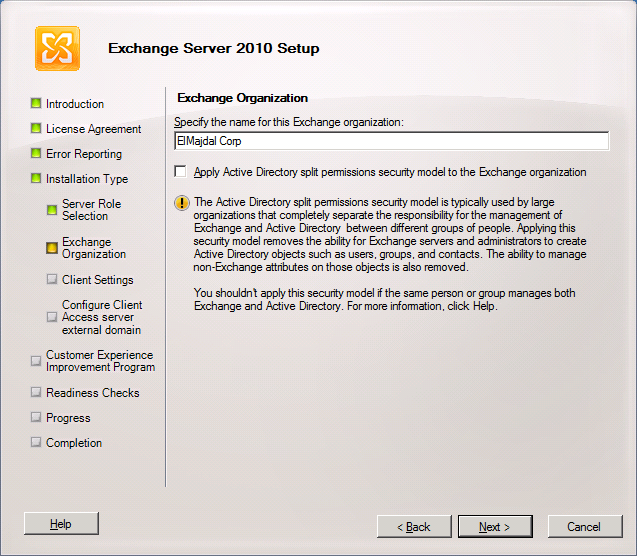
Task: Click the green indicator beside Installation Type
Action: click(36, 178)
